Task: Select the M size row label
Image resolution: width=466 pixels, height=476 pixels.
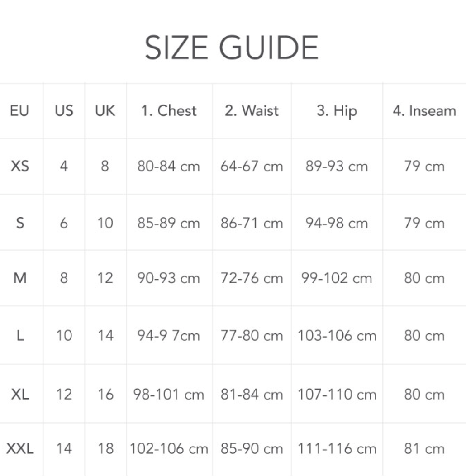Action: (20, 278)
